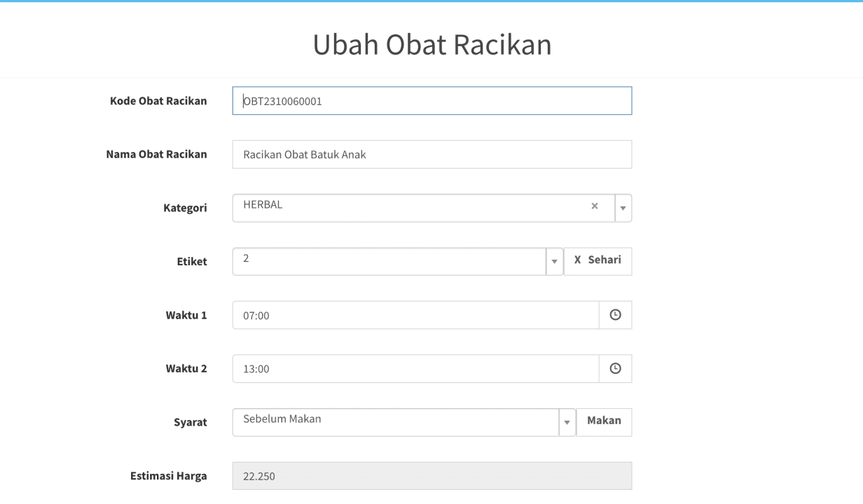Open the Etiket field showing 2

tap(398, 261)
